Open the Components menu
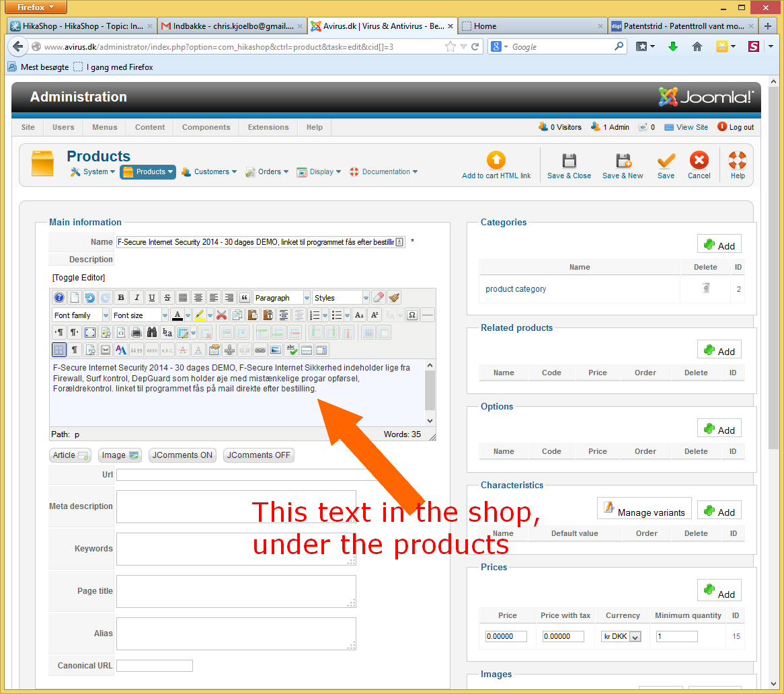Screen dimensions: 784x694 click(206, 128)
